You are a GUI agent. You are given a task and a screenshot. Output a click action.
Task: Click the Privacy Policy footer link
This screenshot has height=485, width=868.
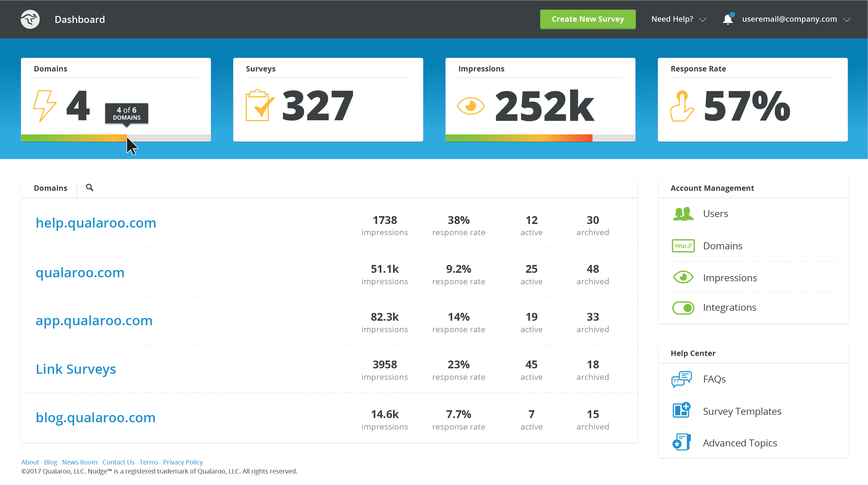pos(183,462)
